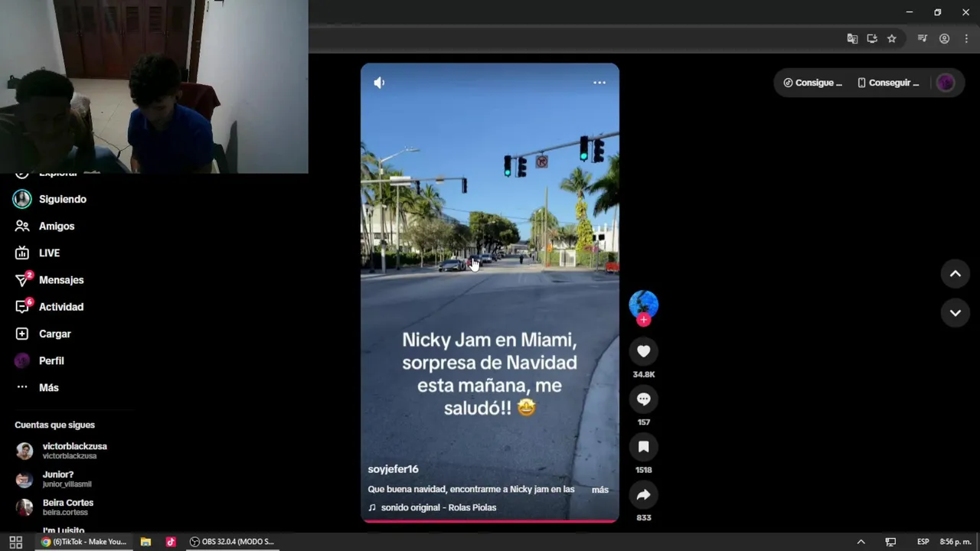Viewport: 980px width, 551px height.
Task: Go to next video with down chevron
Action: tap(955, 313)
